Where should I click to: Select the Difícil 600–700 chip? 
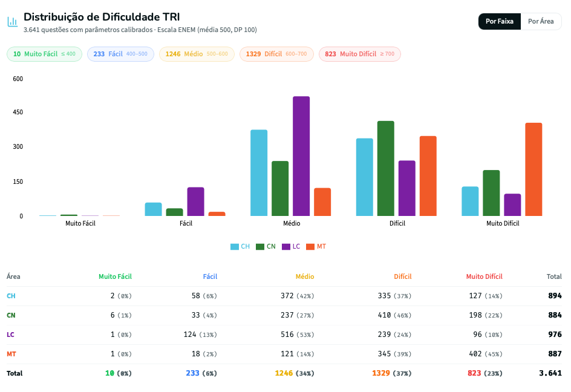[x=276, y=54]
